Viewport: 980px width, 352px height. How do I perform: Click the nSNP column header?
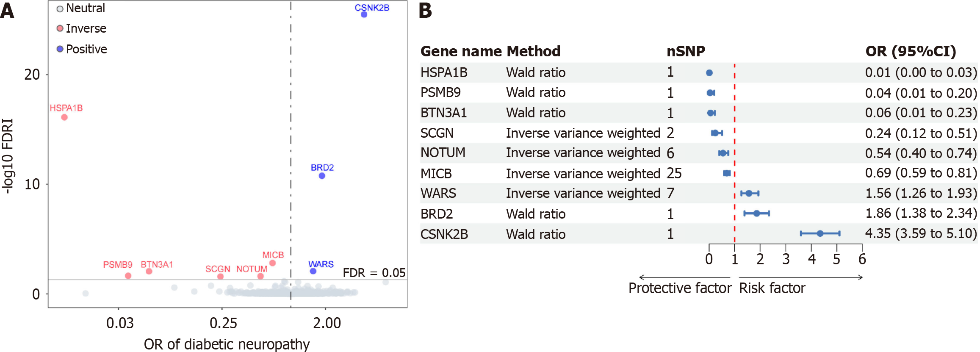[686, 51]
